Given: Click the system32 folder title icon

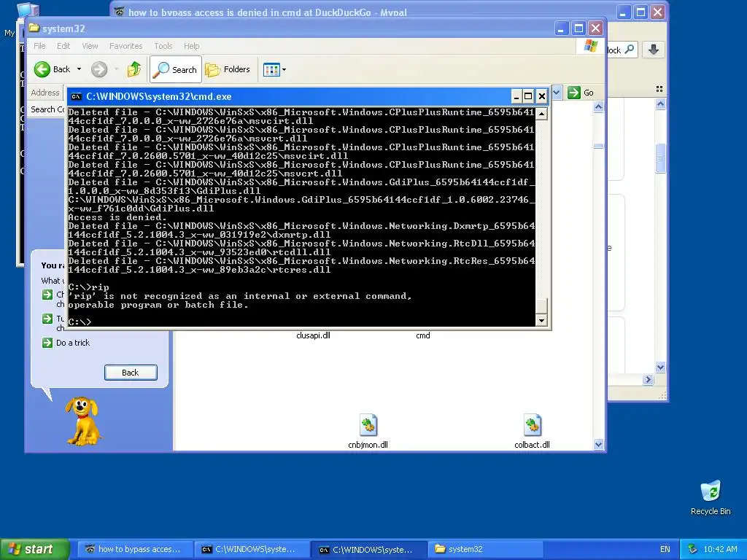Looking at the screenshot, I should pos(34,28).
